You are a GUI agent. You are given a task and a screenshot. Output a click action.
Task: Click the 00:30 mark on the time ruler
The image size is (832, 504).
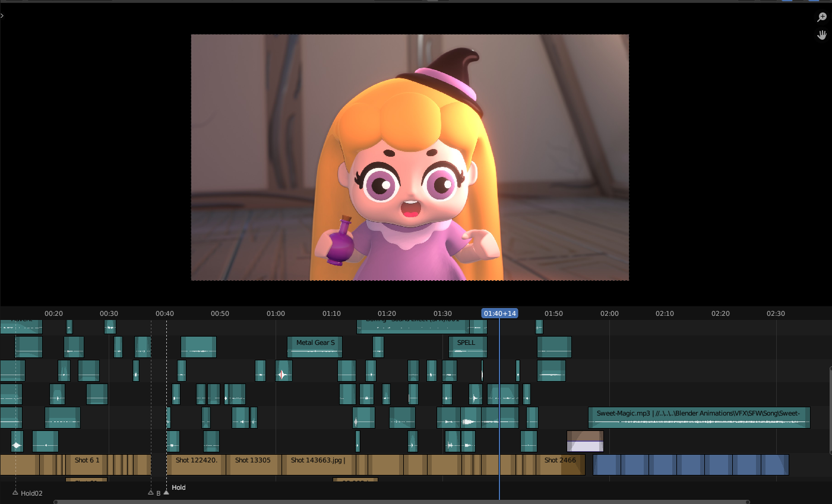(109, 313)
